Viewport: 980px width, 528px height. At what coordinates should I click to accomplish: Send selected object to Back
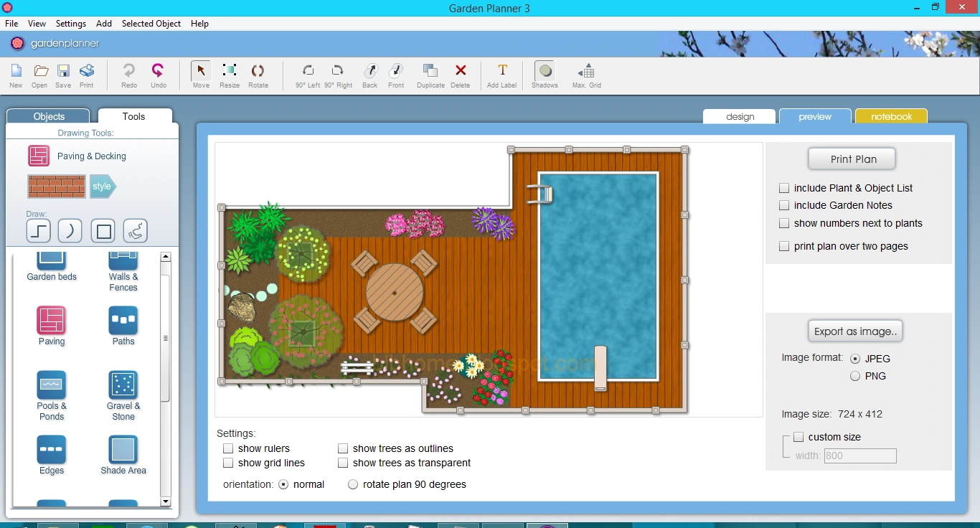[370, 75]
